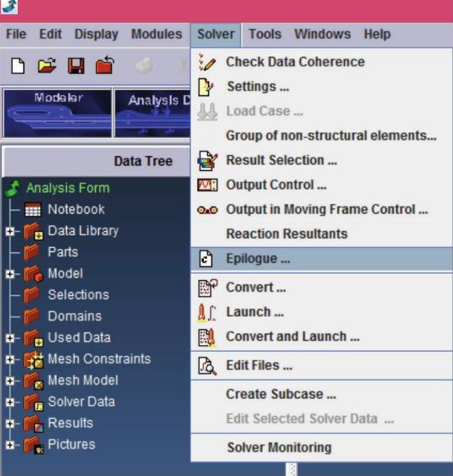Click the Save disk toolbar icon
Viewport: 453px width, 476px height.
75,66
